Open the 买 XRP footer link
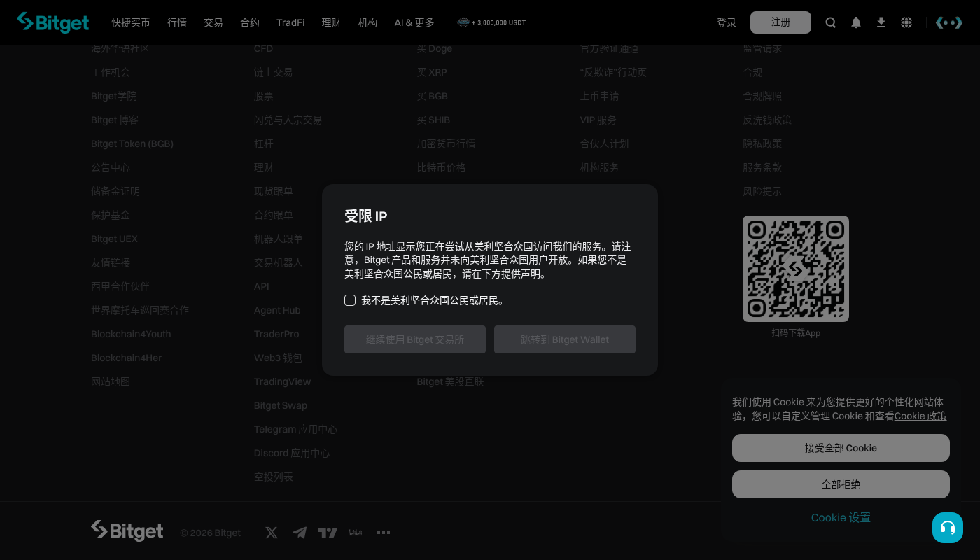The width and height of the screenshot is (980, 560). [x=432, y=72]
